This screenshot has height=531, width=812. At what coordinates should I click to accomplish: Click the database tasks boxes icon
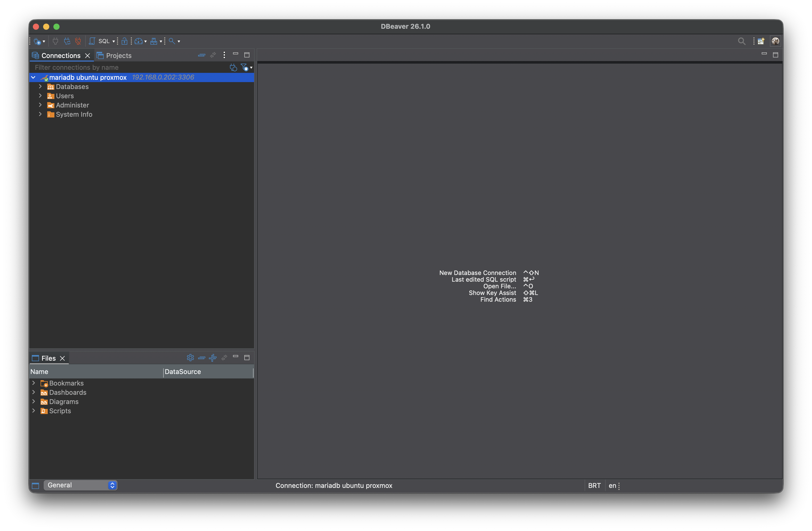(154, 41)
